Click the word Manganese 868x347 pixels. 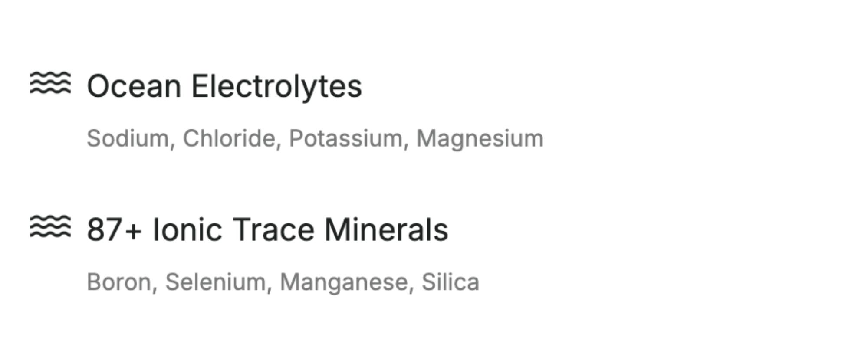pyautogui.click(x=344, y=282)
